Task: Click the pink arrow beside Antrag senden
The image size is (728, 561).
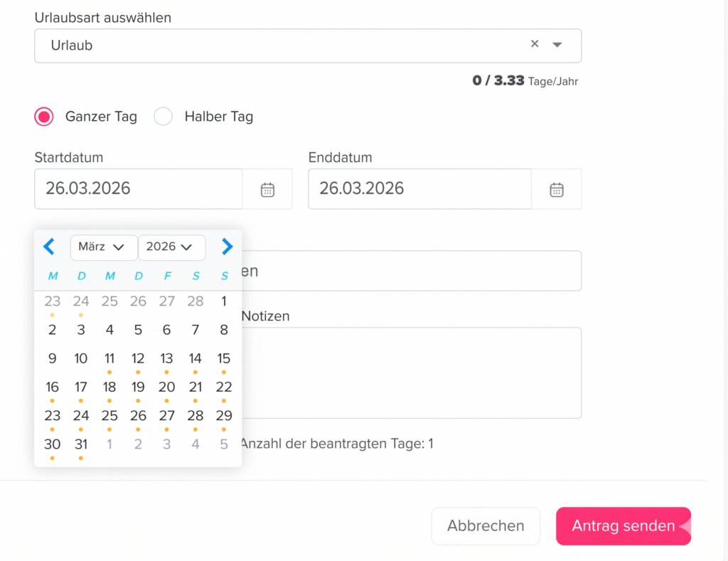Action: coord(686,526)
